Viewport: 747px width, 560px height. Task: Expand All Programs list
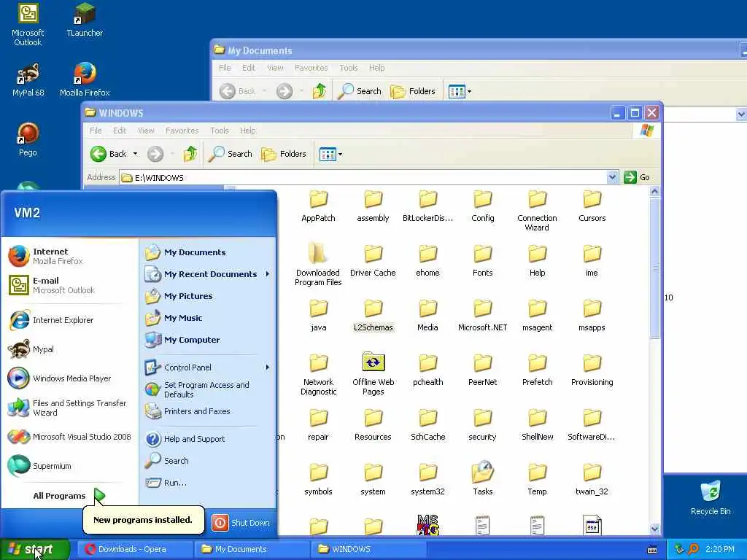(69, 496)
